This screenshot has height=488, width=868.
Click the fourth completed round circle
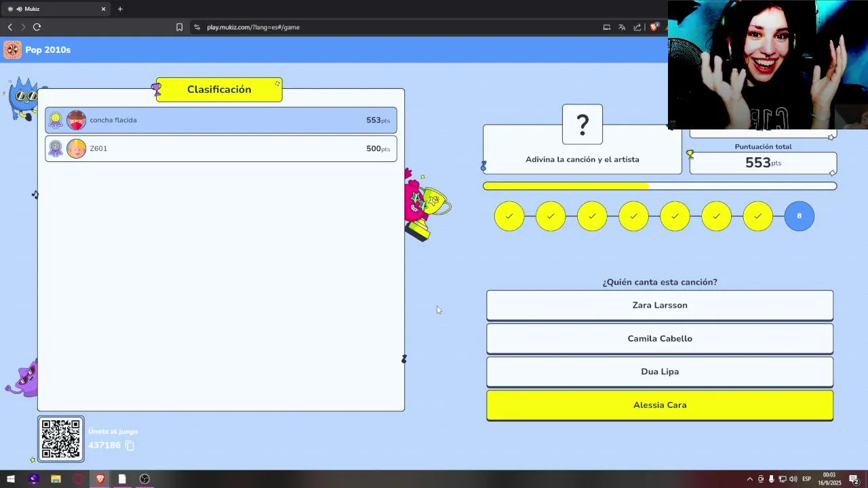point(633,216)
